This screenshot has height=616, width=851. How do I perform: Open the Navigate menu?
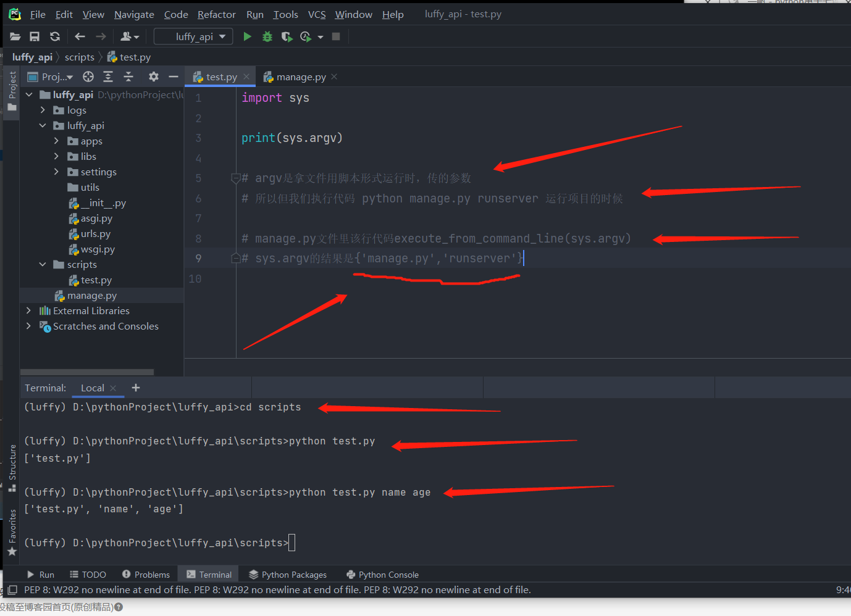pos(134,14)
